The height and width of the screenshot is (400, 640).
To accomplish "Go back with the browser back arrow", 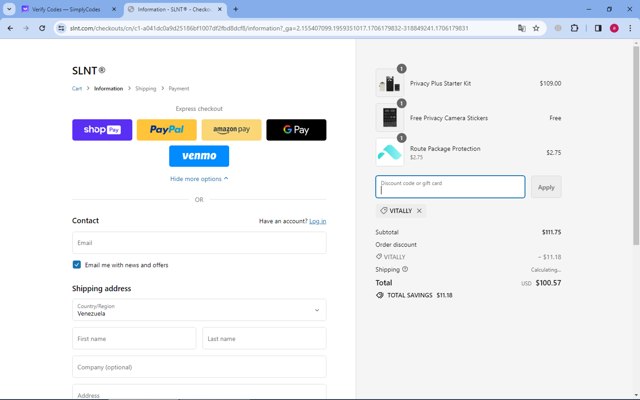I will pyautogui.click(x=10, y=28).
